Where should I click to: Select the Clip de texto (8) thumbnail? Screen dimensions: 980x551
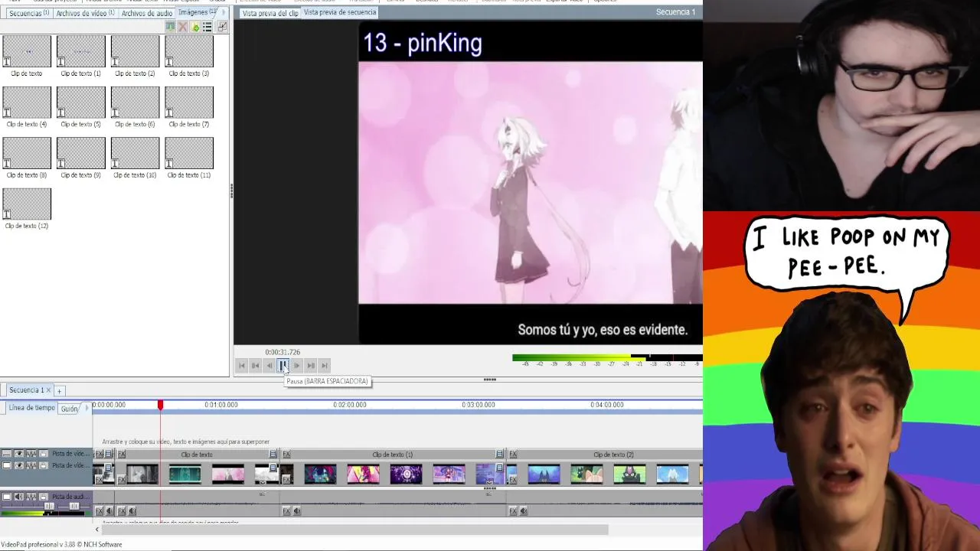(27, 153)
